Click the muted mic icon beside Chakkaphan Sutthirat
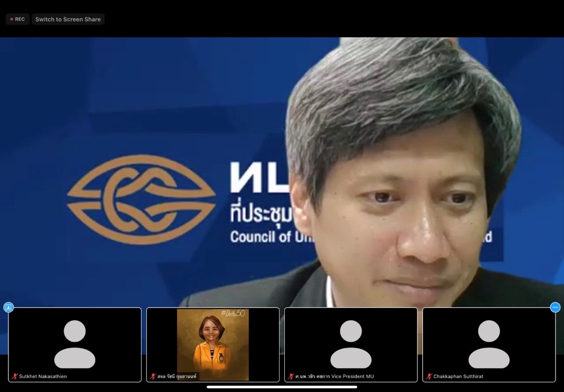The image size is (564, 392). [429, 376]
